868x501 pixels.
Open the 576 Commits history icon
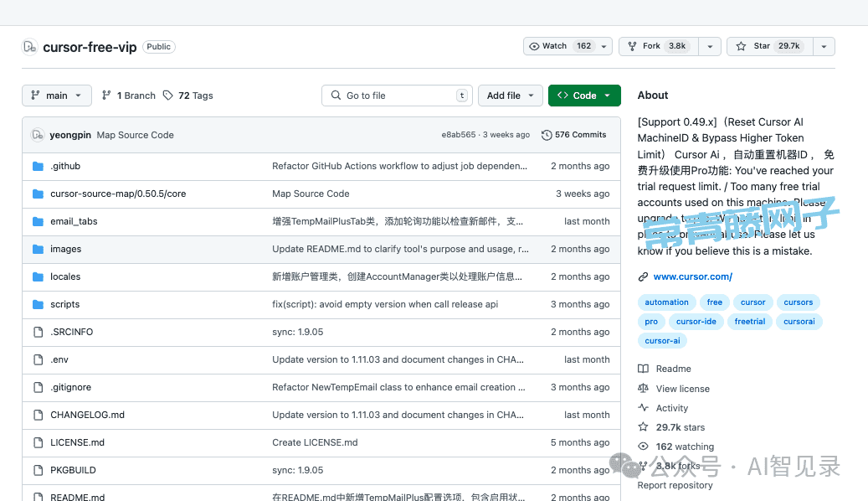pyautogui.click(x=547, y=135)
